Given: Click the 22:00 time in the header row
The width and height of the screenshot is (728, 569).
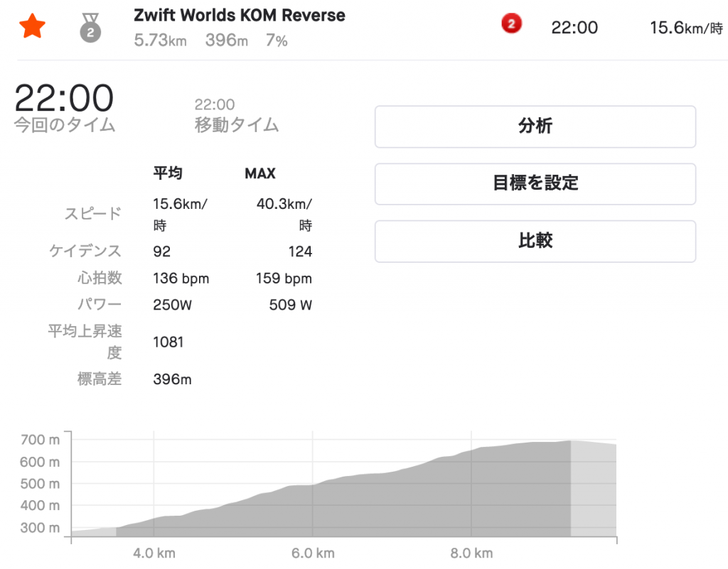Looking at the screenshot, I should coord(574,28).
